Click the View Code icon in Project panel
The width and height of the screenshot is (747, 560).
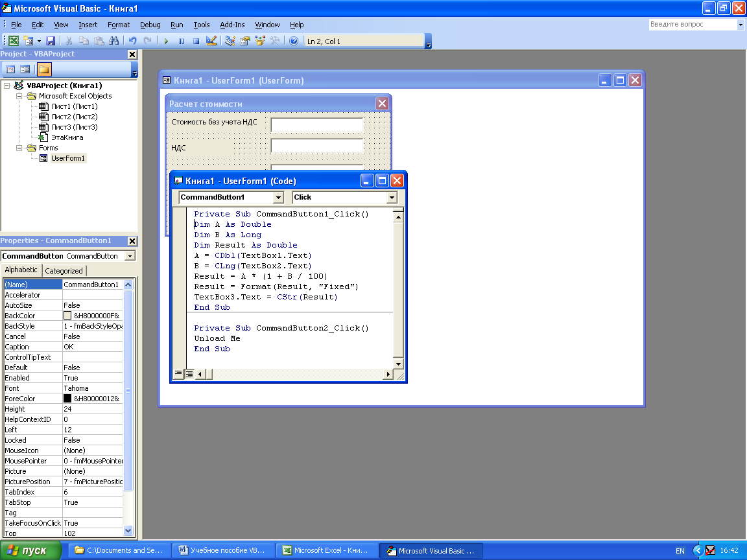[x=10, y=69]
